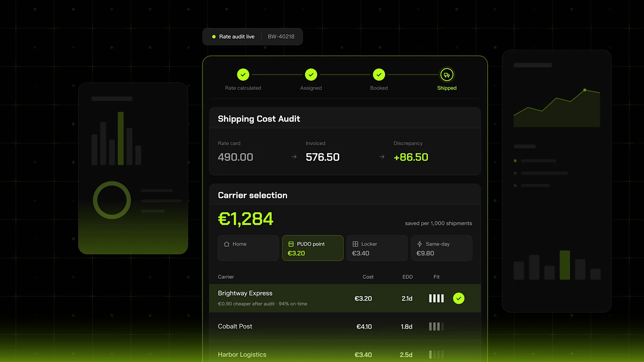The width and height of the screenshot is (644, 362).
Task: Click the Shipping Cost Audit heading
Action: click(259, 119)
